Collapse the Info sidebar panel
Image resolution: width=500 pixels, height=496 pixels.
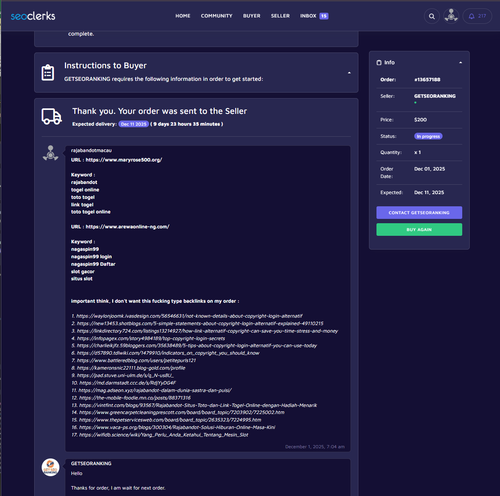[460, 62]
